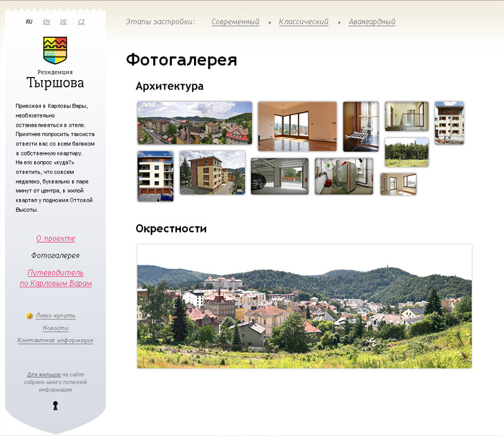Open the empty room with wooden floor thumbnail
Viewport: 504px width, 436px height.
297,126
